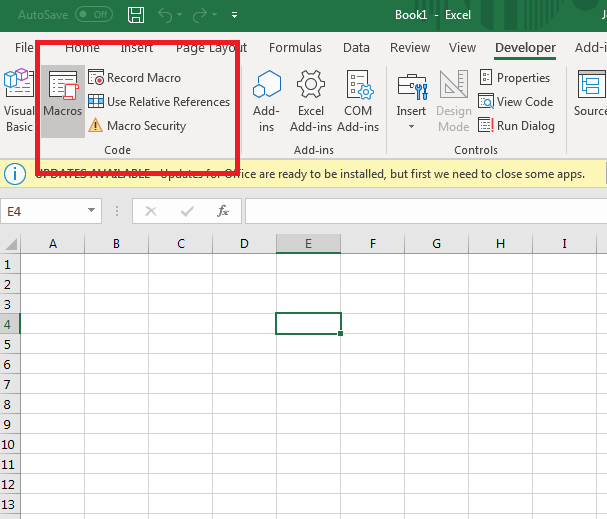The height and width of the screenshot is (519, 607).
Task: Open the Macros dialog button
Action: [x=63, y=101]
